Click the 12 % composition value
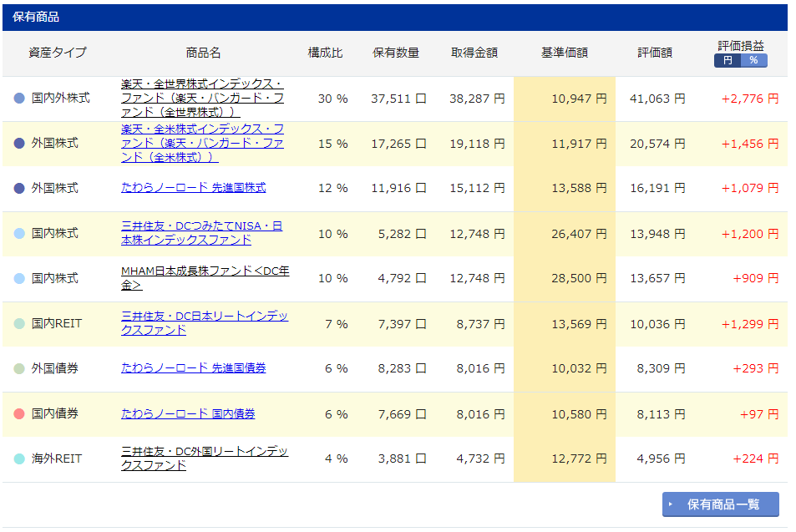Viewport: 796px width, 532px height. [333, 189]
